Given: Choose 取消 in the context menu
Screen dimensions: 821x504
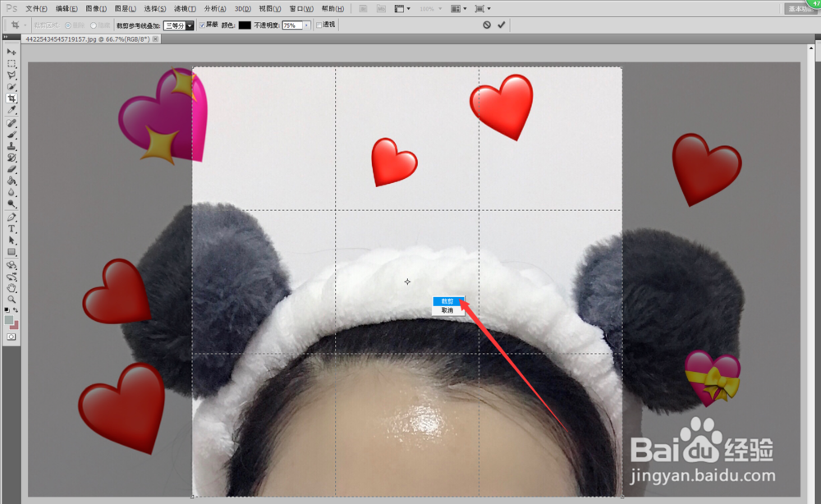Looking at the screenshot, I should (x=448, y=310).
